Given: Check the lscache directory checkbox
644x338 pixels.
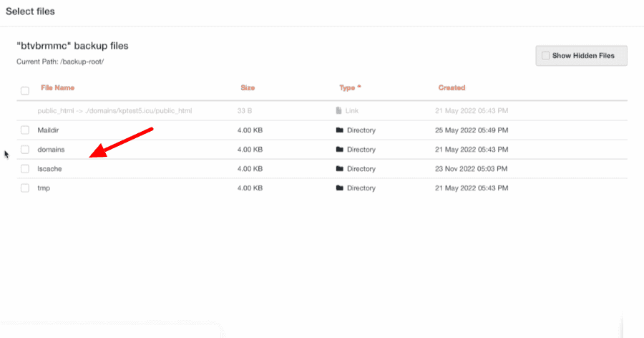Looking at the screenshot, I should [x=25, y=169].
